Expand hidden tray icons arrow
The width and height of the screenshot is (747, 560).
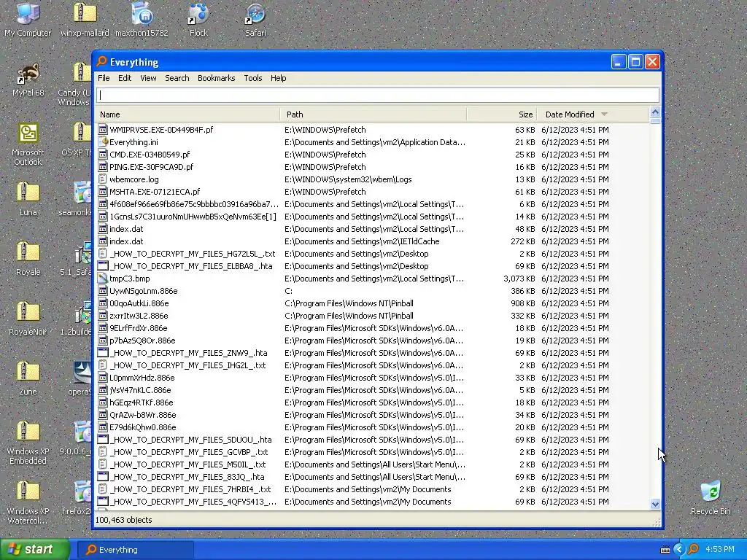coord(679,550)
